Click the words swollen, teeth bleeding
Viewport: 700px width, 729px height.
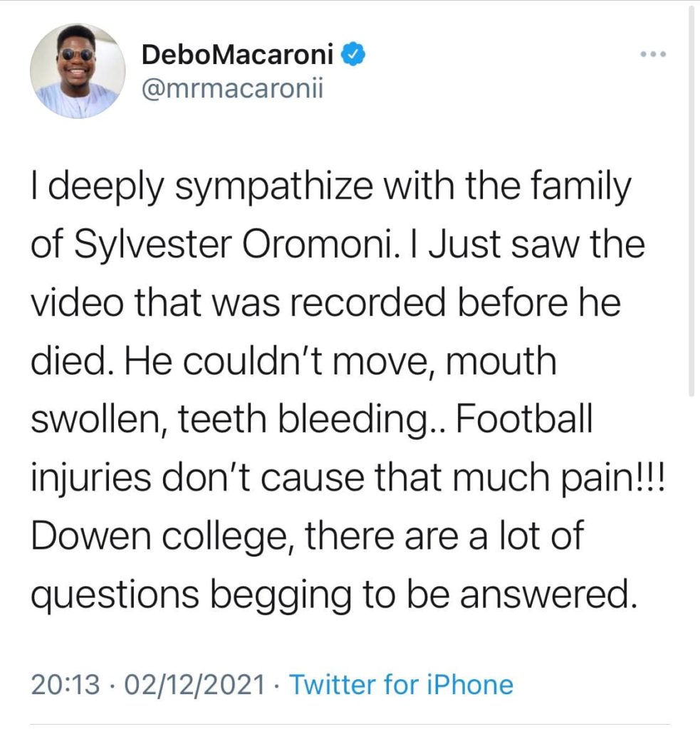[x=234, y=420]
